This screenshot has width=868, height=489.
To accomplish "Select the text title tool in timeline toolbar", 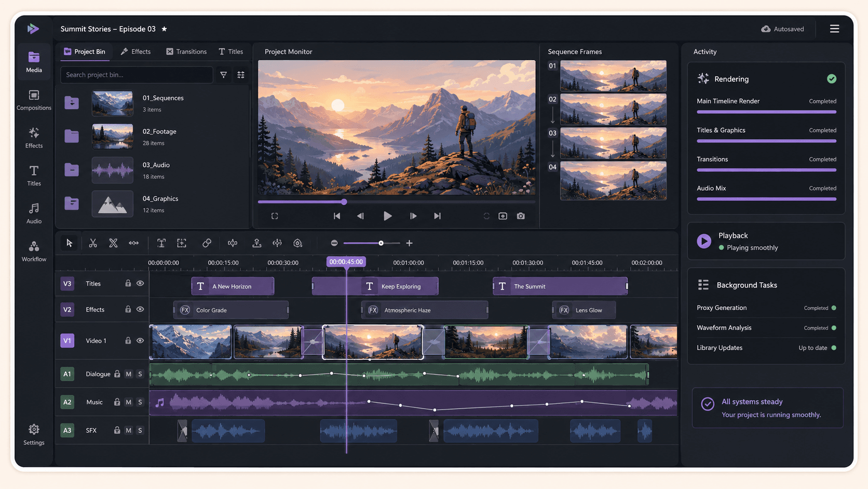I will click(x=161, y=243).
